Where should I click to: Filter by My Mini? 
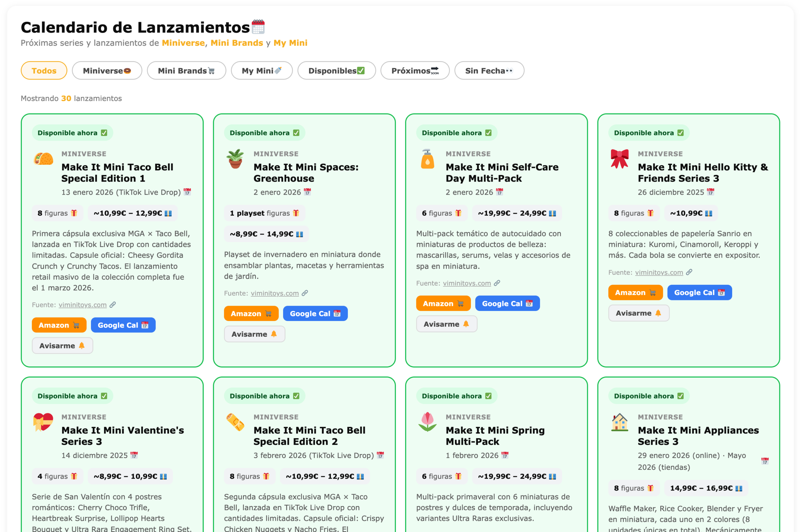click(x=262, y=71)
